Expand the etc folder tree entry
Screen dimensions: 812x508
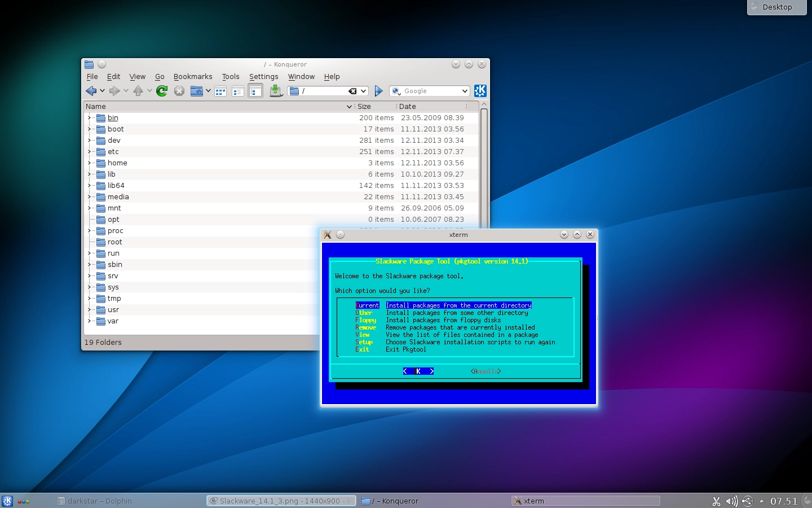(x=89, y=151)
